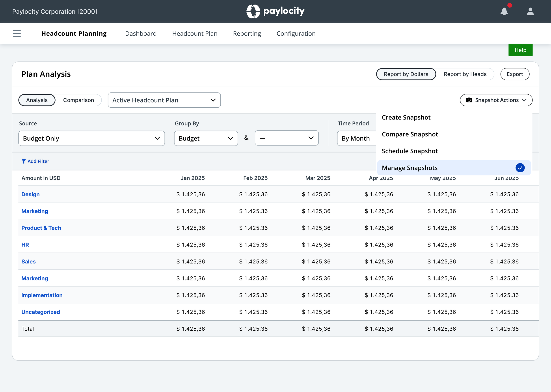Expand the Active Headcount Plan dropdown
This screenshot has height=392, width=551.
(164, 100)
